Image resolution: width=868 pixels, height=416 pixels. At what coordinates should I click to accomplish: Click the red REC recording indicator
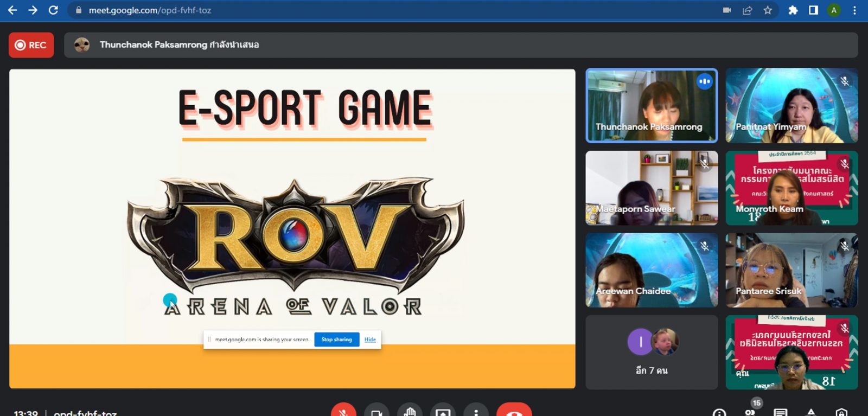(x=31, y=45)
